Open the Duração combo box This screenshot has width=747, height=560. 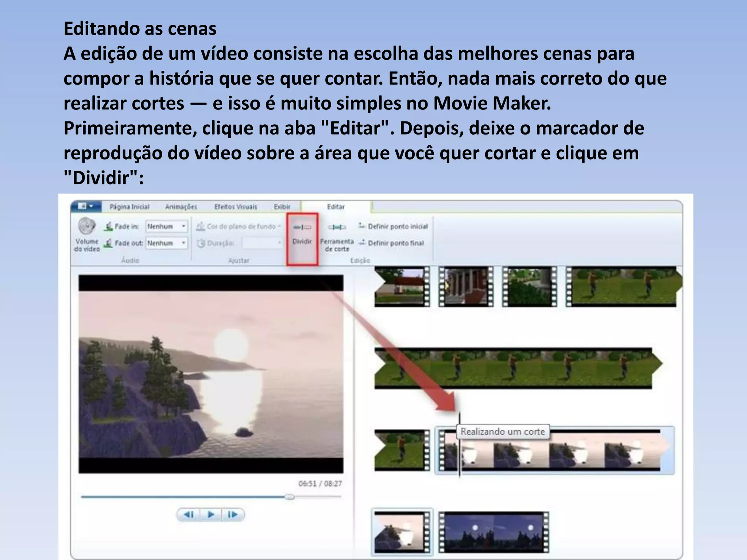[262, 243]
